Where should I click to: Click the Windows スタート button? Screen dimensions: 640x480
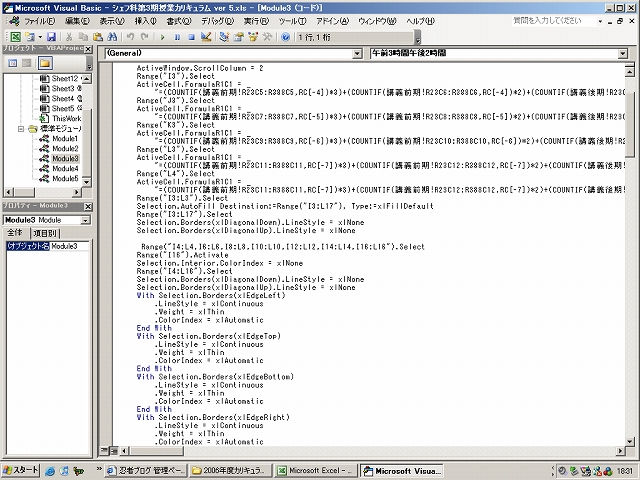click(20, 470)
